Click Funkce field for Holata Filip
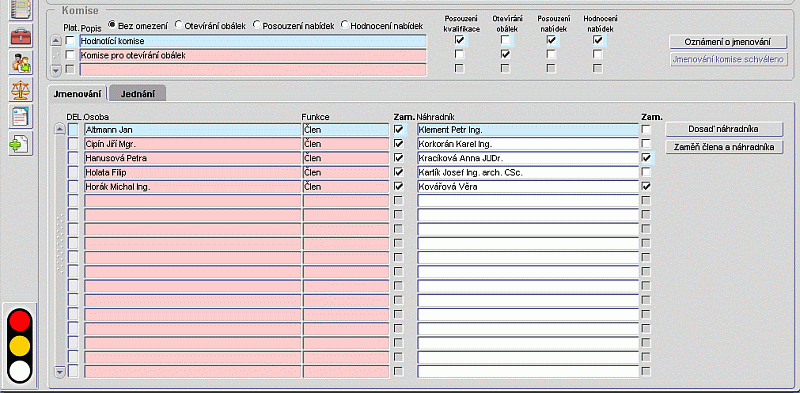 click(x=346, y=173)
